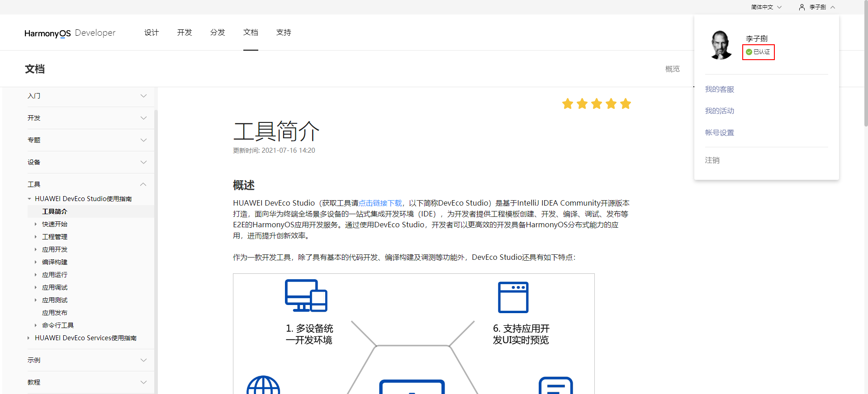Click the 工具简介 page title
Screen dimensions: 868x394
click(x=276, y=131)
